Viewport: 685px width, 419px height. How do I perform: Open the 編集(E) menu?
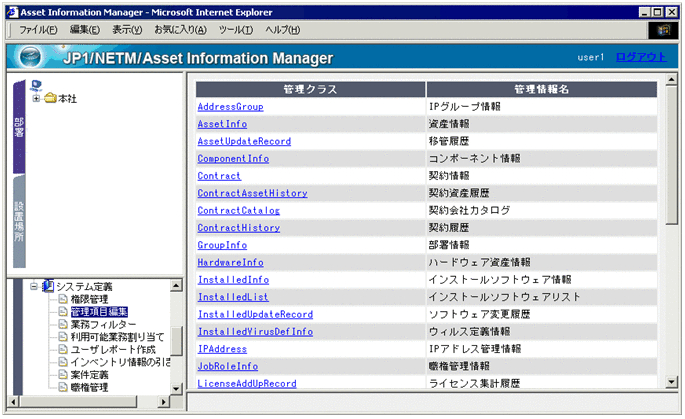pyautogui.click(x=85, y=30)
